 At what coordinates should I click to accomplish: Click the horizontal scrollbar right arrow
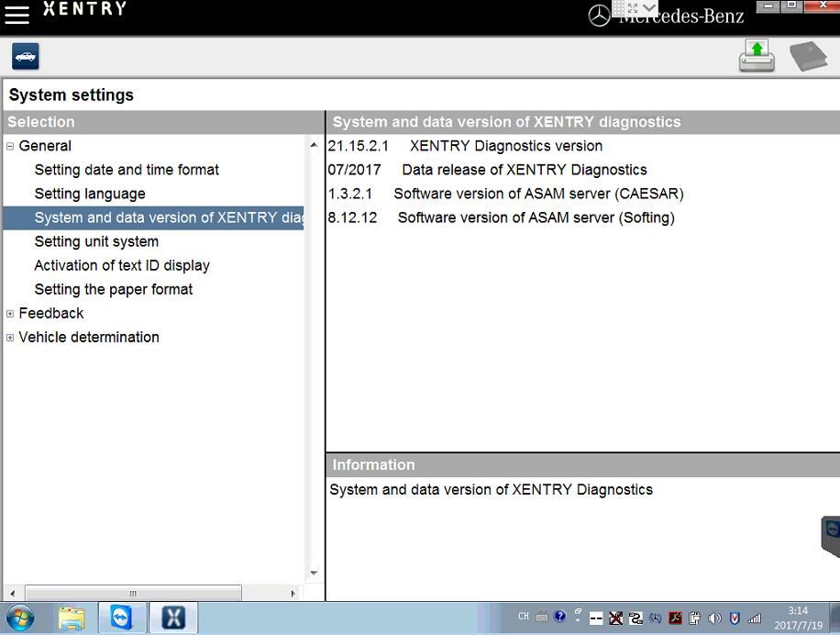[x=293, y=593]
